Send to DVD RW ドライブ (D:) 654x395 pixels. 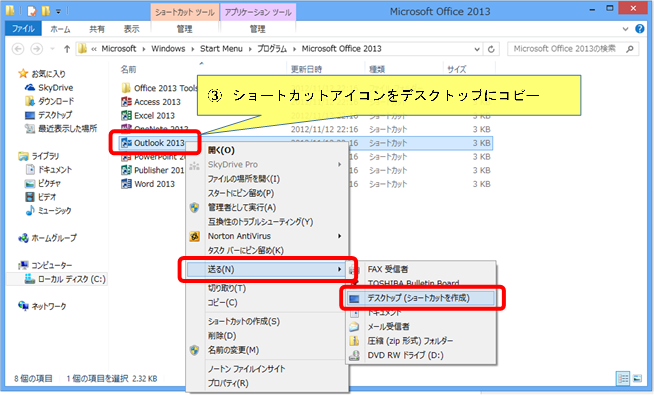point(421,355)
